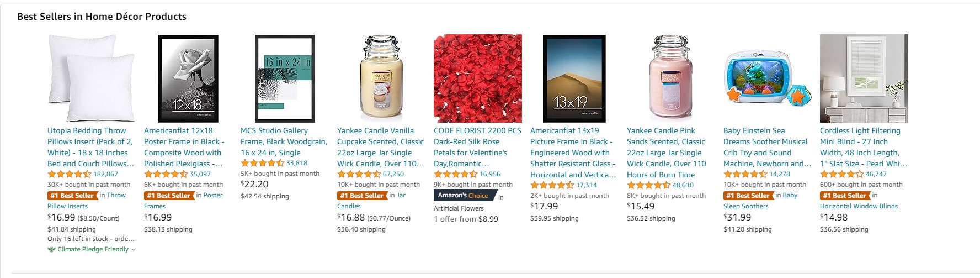This screenshot has width=980, height=278.
Task: Select the Yankee Candle Vanilla Cupcake image
Action: coord(381,78)
